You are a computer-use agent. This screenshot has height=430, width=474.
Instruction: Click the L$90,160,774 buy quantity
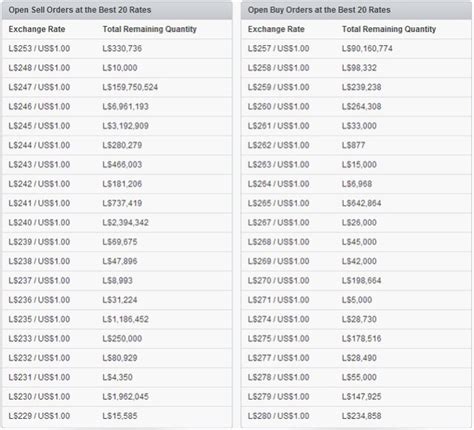point(367,49)
